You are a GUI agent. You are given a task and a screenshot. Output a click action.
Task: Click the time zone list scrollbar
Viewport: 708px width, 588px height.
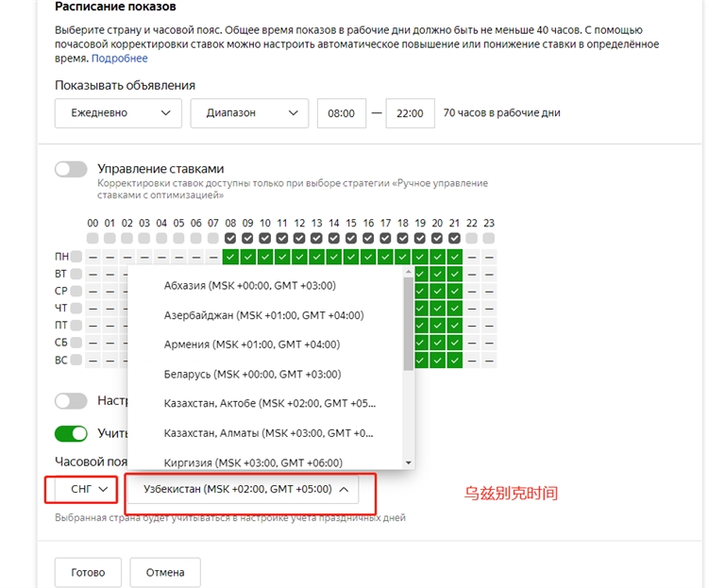(x=409, y=326)
